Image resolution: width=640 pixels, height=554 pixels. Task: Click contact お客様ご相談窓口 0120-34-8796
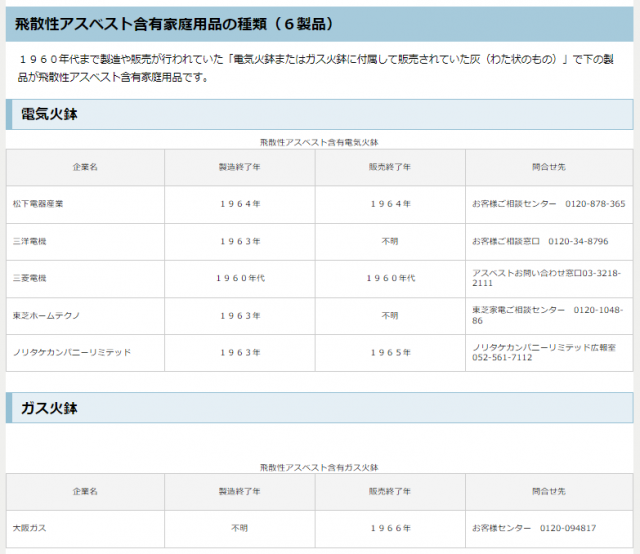pos(540,241)
